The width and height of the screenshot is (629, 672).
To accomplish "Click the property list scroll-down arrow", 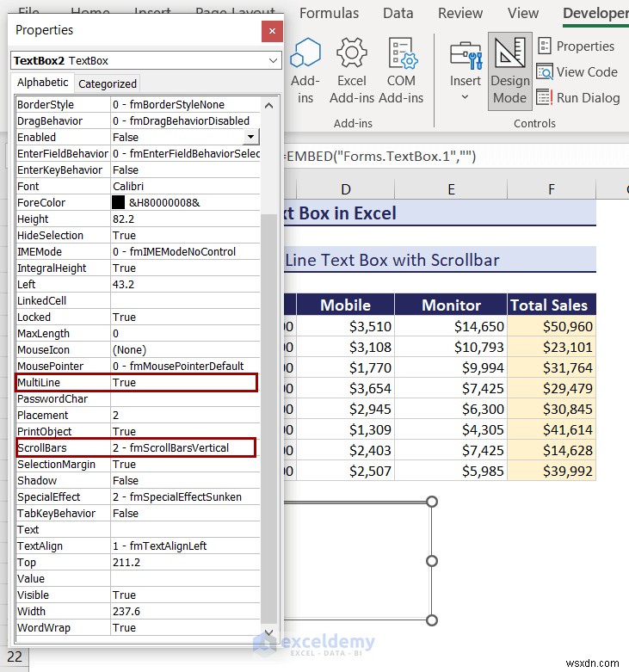I will pyautogui.click(x=269, y=632).
